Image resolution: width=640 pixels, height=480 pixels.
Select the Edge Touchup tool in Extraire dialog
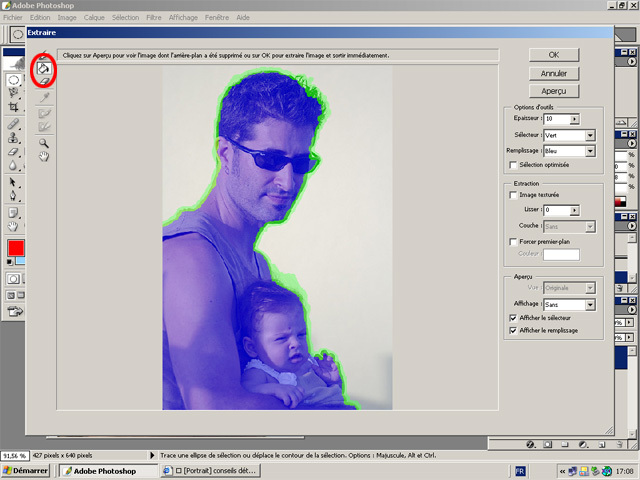44,127
